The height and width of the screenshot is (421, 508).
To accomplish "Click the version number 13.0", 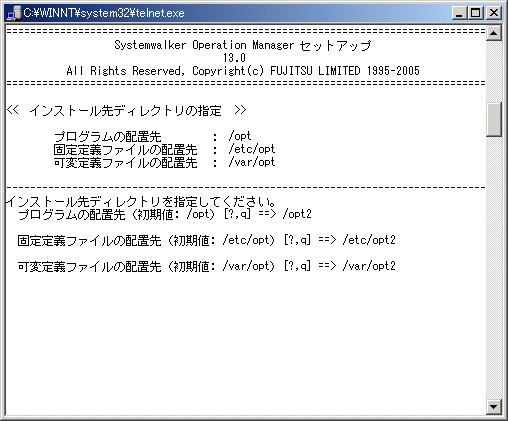I will (x=234, y=58).
